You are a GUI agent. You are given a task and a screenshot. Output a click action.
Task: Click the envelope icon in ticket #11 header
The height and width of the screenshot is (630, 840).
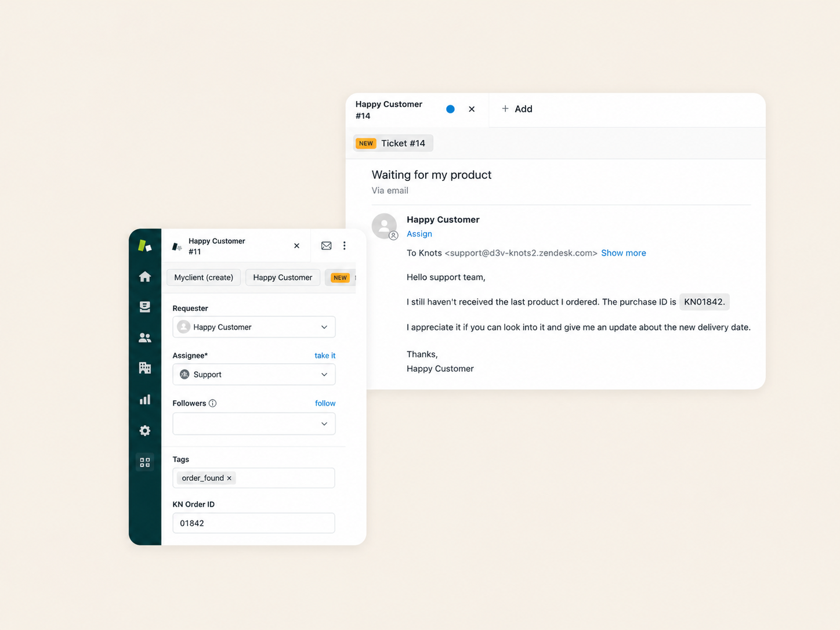tap(327, 246)
